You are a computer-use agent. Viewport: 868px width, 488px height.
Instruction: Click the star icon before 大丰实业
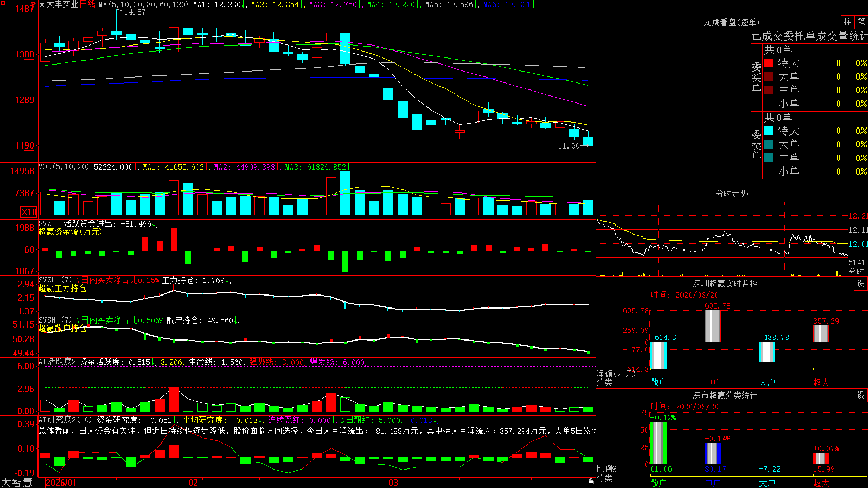42,4
